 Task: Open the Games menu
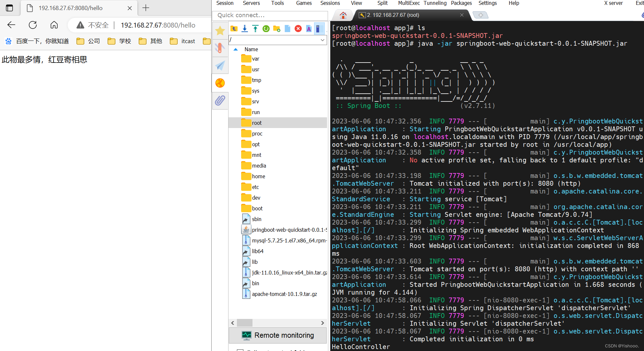(304, 3)
